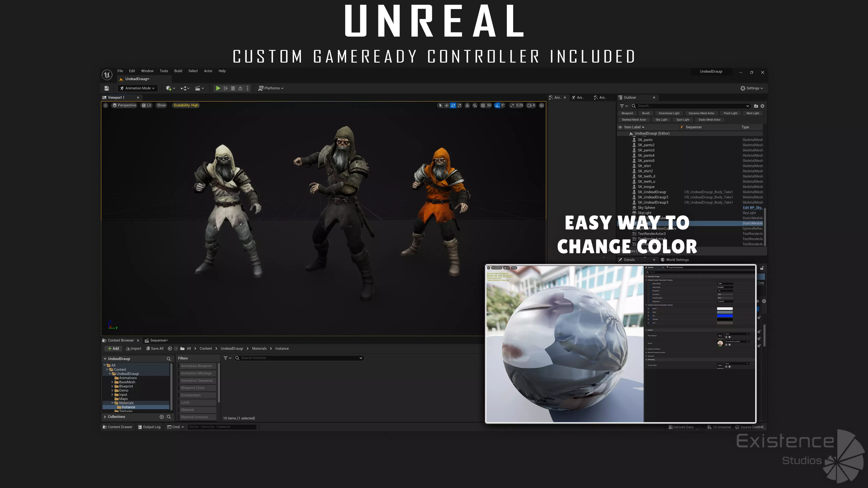The height and width of the screenshot is (488, 868).
Task: Toggle the Skeletal Mesh Actor filter
Action: pos(634,120)
